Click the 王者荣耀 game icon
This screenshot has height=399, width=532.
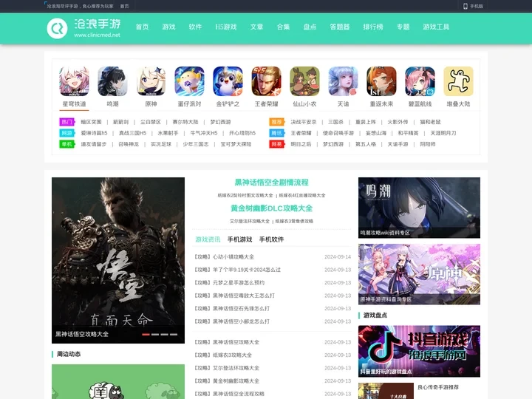point(266,81)
